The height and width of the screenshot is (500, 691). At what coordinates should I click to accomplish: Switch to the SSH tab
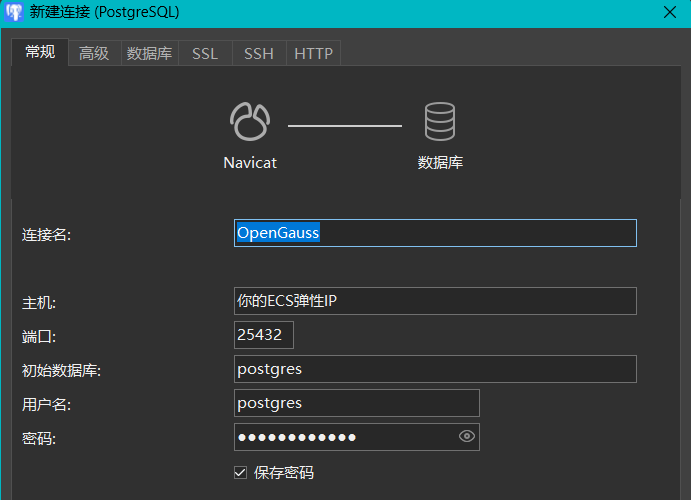(259, 53)
